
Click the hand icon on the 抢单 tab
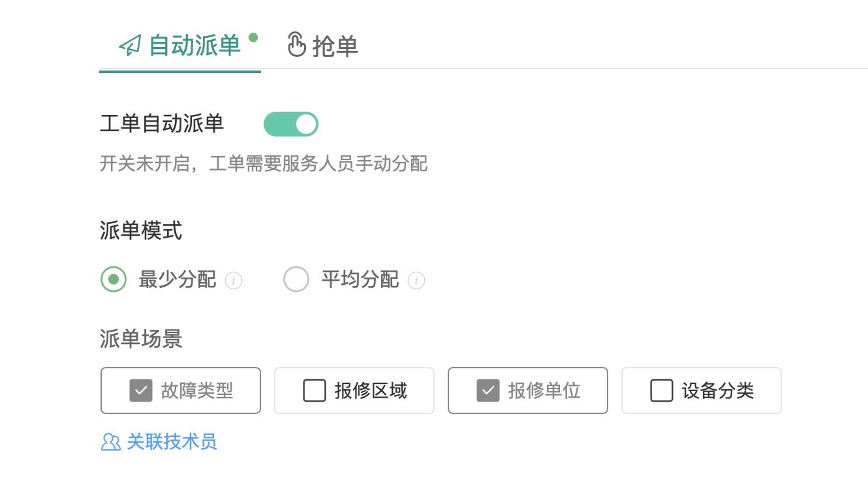[x=297, y=44]
